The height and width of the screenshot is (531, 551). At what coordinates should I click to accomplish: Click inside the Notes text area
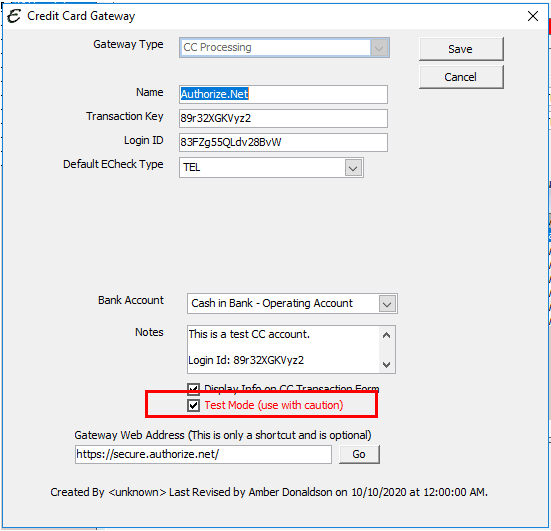click(x=283, y=349)
